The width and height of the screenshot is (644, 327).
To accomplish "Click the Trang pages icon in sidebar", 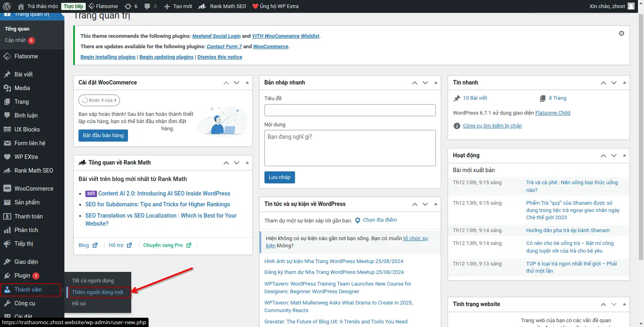I will click(7, 102).
